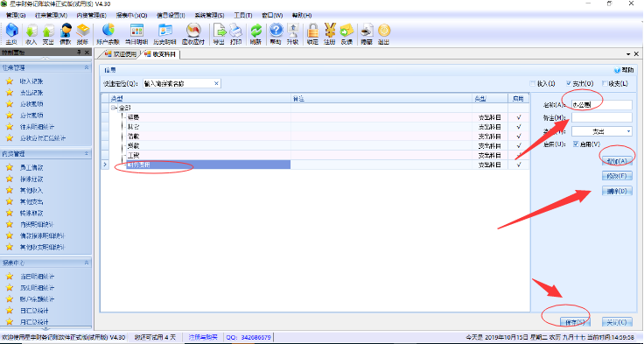The width and height of the screenshot is (644, 344).
Task: Click the 支出 expense toolbar icon
Action: 48,34
